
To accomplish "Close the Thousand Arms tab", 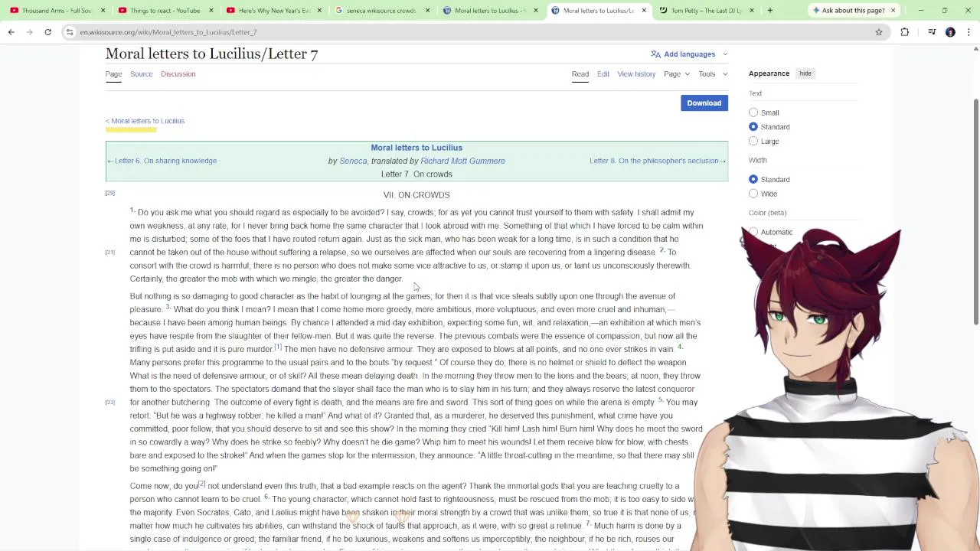I will [103, 11].
